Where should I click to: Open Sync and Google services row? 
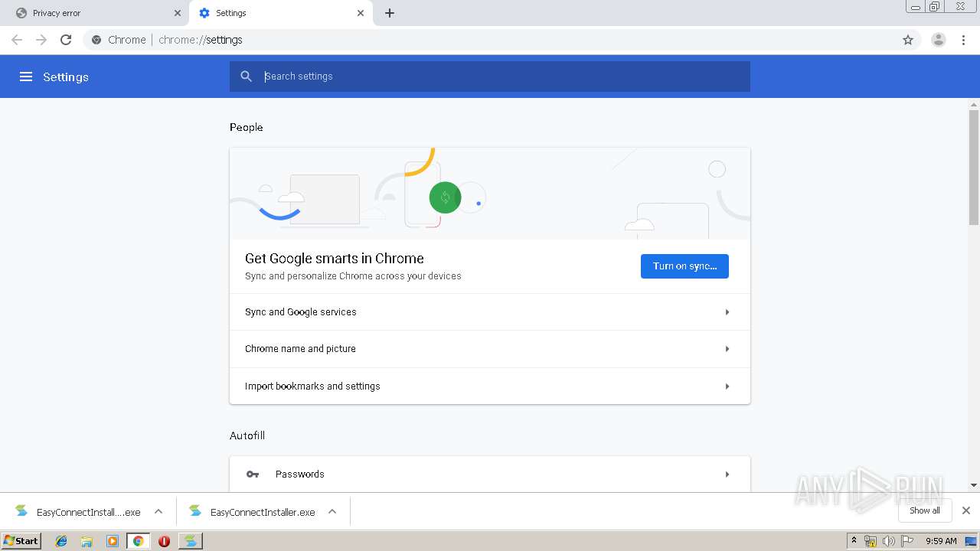490,312
